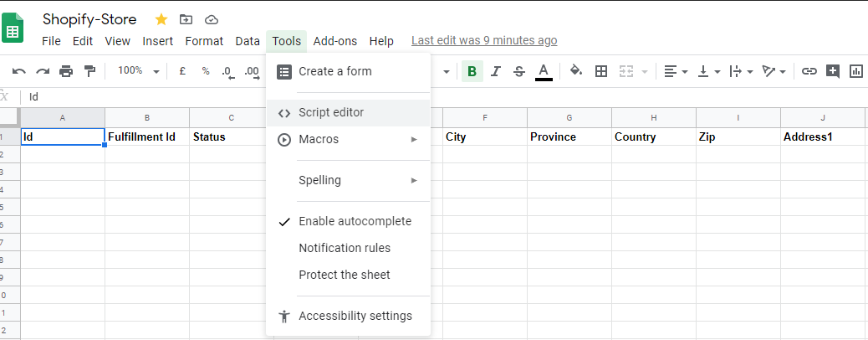Click the formula bar input
The image size is (868, 340).
(443, 96)
